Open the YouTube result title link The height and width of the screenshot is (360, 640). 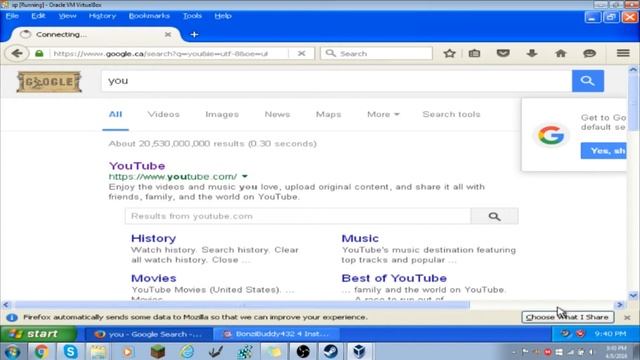pyautogui.click(x=137, y=166)
